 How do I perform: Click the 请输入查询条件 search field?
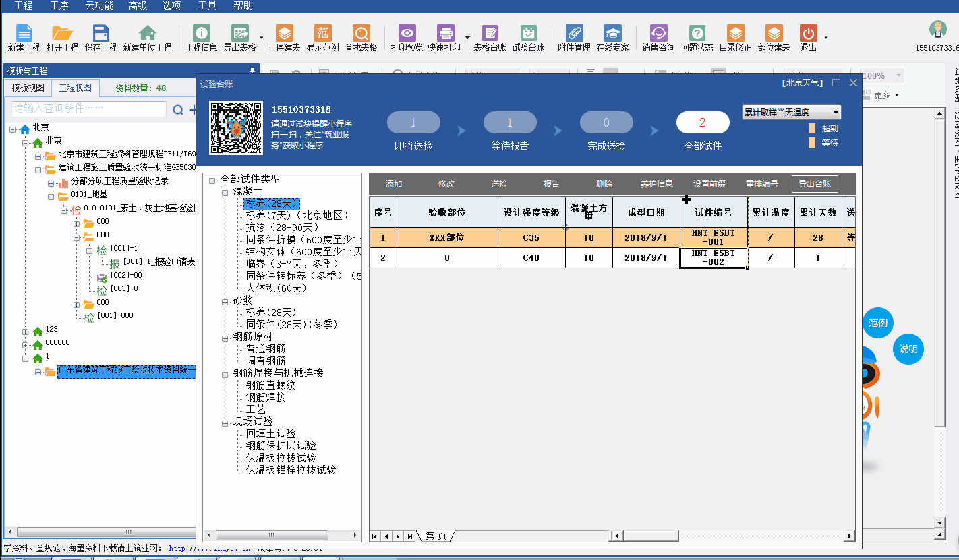click(89, 108)
